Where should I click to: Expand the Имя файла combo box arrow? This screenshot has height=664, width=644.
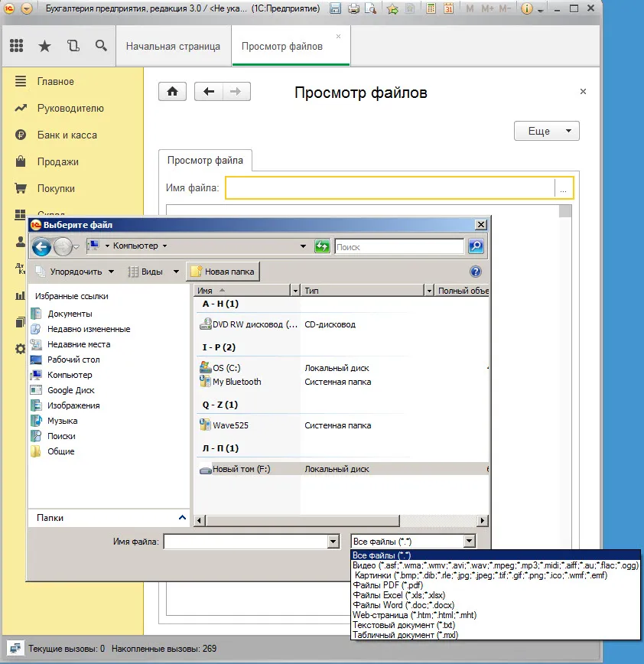(333, 541)
